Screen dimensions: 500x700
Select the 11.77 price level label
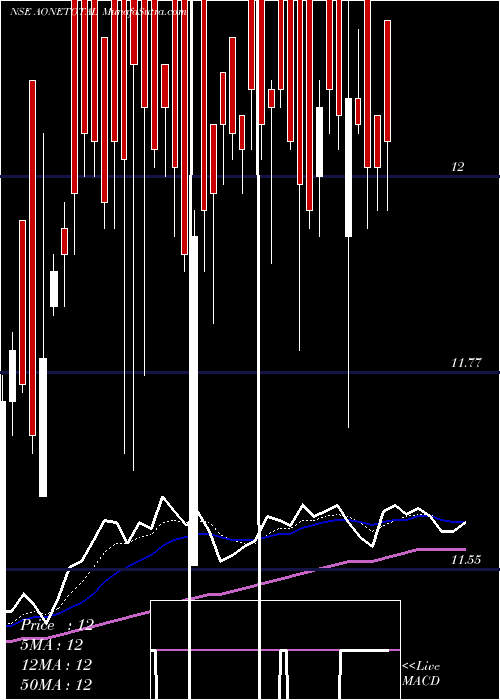(x=466, y=363)
